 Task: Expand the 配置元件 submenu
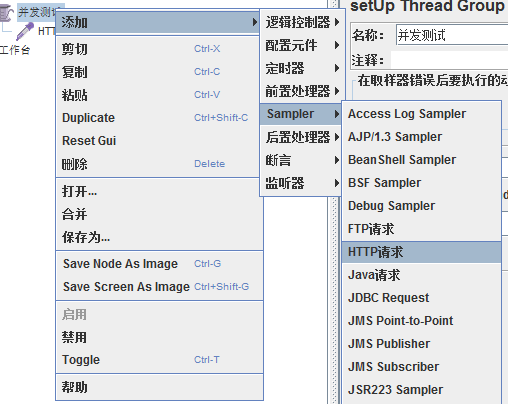click(301, 45)
